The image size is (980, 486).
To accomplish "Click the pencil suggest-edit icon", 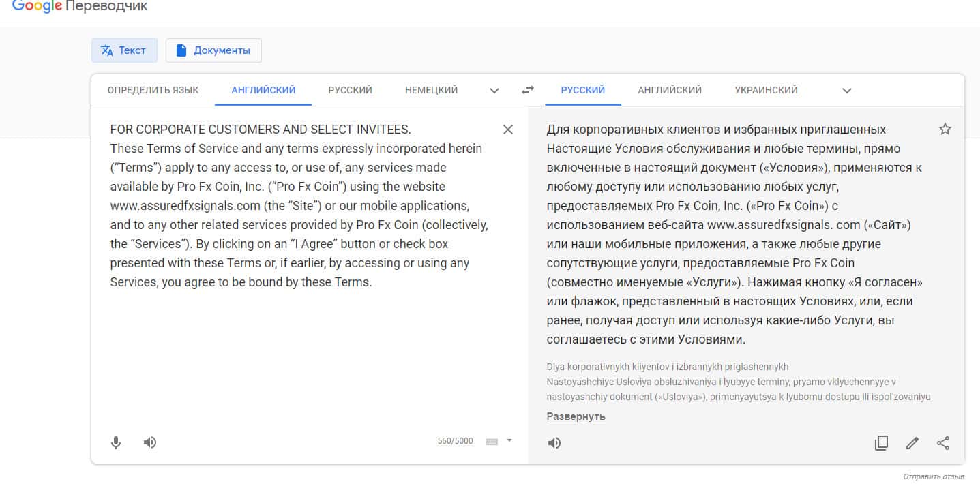I will (x=912, y=443).
